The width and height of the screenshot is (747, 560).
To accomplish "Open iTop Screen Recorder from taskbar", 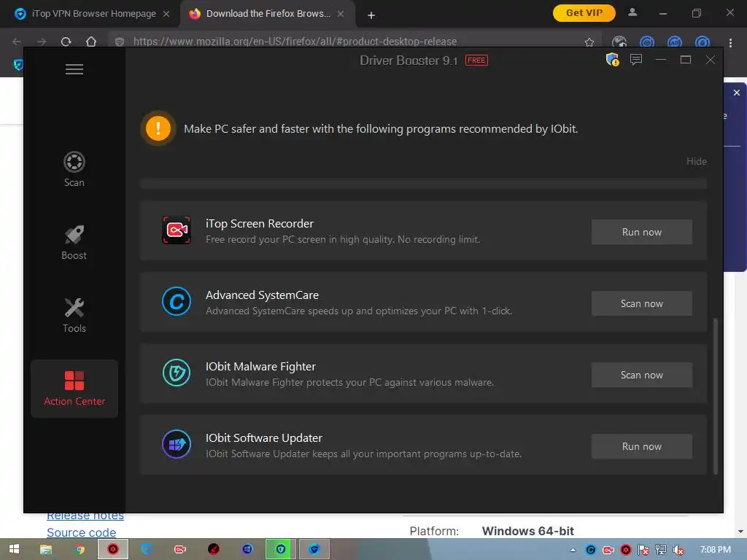I will click(x=180, y=550).
